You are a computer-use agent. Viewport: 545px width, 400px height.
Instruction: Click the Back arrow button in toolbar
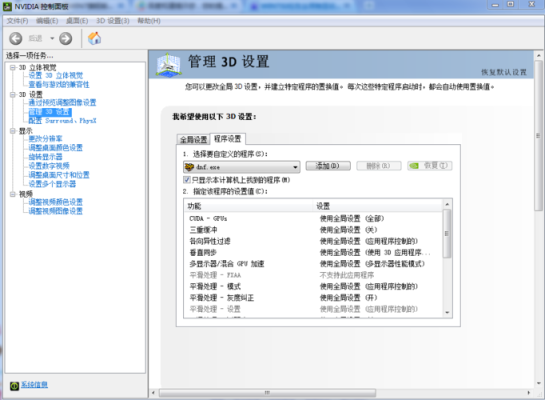pyautogui.click(x=16, y=38)
